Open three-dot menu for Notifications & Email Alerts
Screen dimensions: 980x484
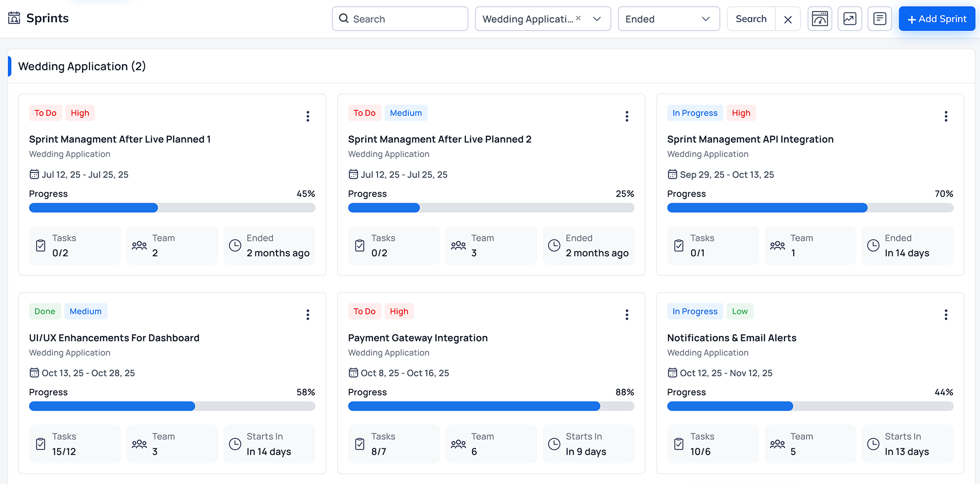coord(945,315)
